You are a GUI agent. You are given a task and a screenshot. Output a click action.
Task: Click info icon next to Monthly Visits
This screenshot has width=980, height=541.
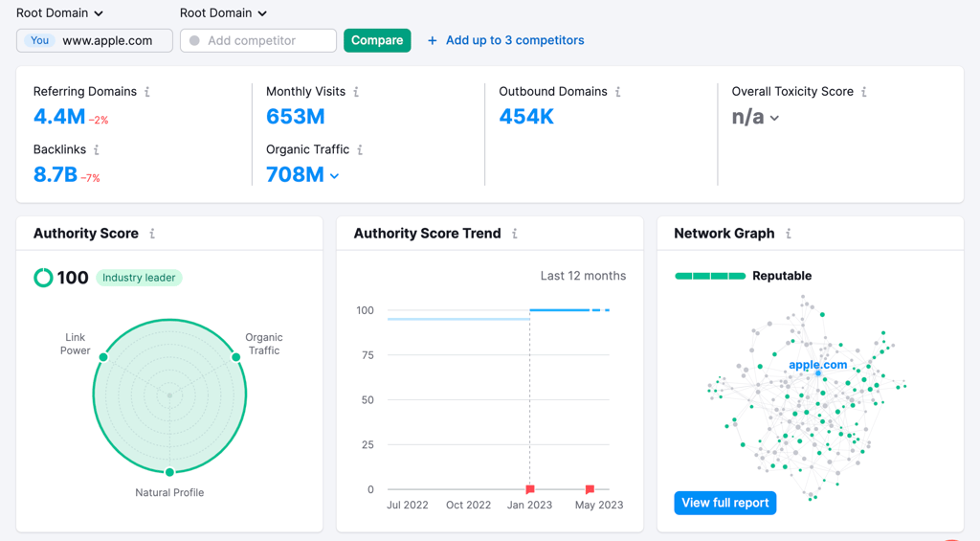[356, 92]
